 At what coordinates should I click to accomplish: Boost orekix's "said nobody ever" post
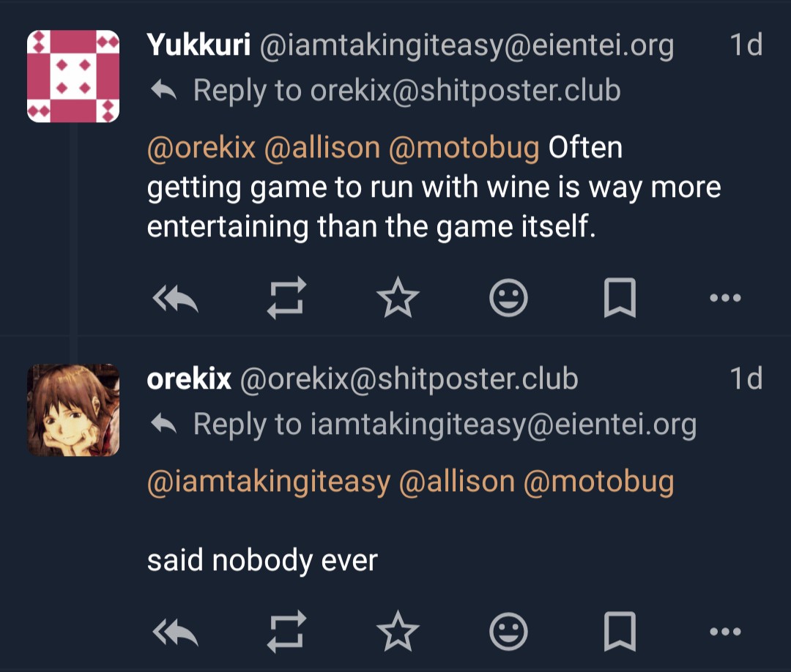(x=286, y=631)
